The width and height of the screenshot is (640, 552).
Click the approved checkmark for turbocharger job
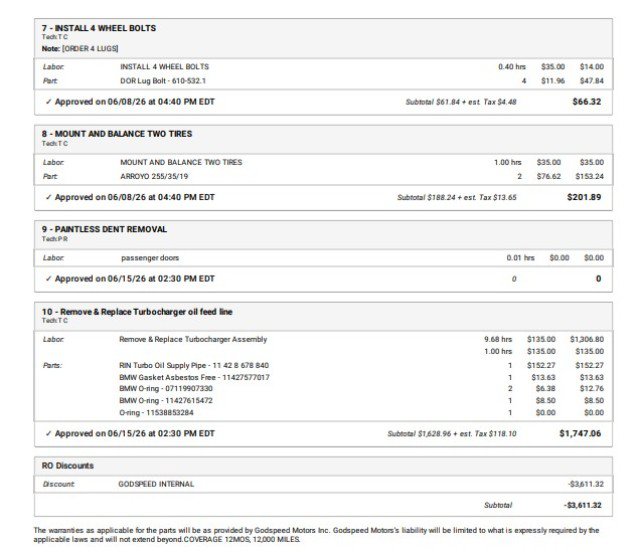[49, 434]
